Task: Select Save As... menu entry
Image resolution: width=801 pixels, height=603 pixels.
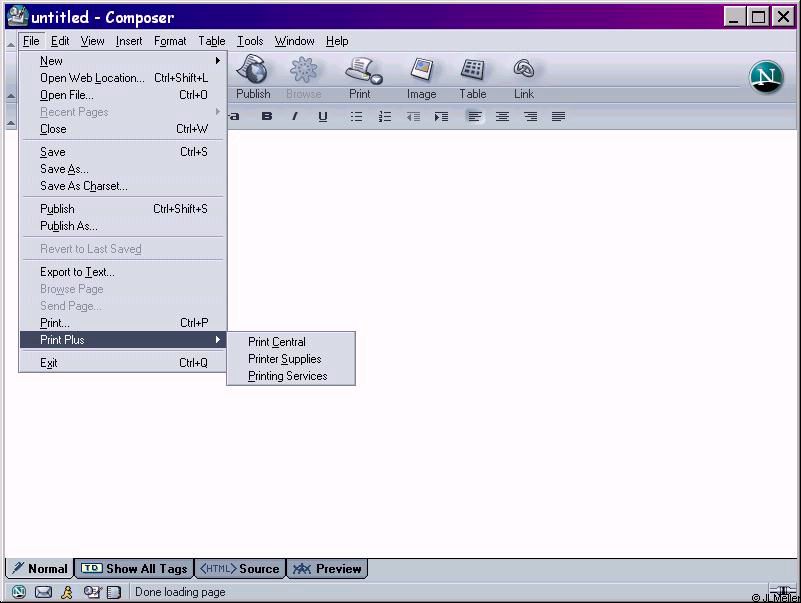Action: pyautogui.click(x=123, y=169)
